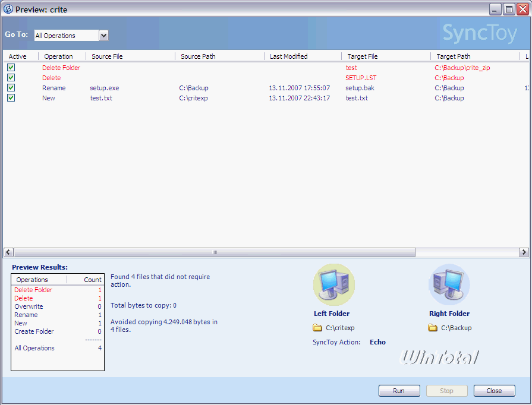532x405 pixels.
Task: Click the Left Folder computer icon
Action: [x=334, y=285]
